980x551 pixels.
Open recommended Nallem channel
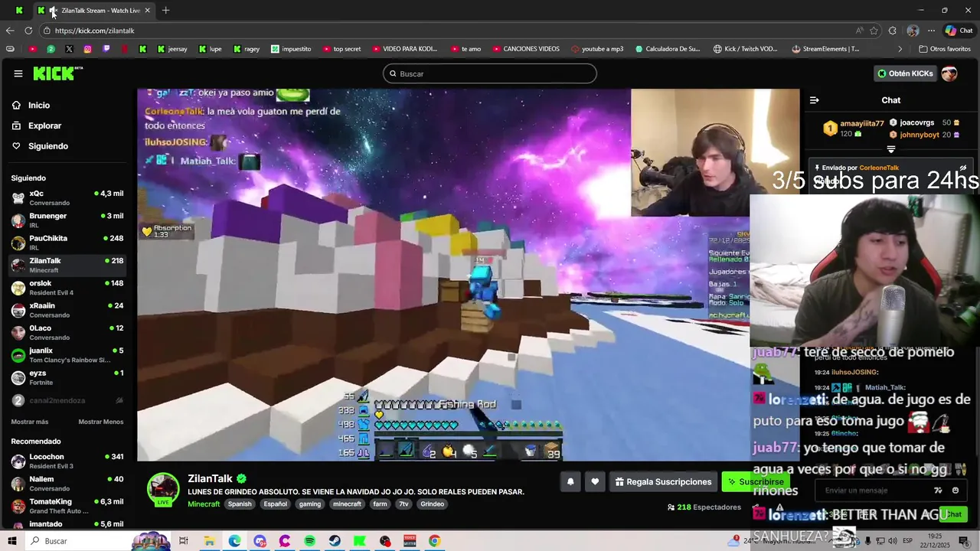click(67, 483)
